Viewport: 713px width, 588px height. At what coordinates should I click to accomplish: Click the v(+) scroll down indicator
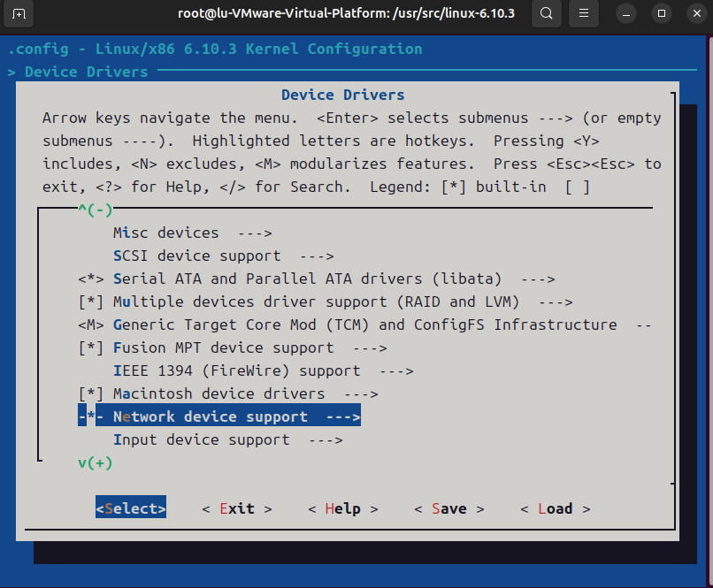(95, 462)
